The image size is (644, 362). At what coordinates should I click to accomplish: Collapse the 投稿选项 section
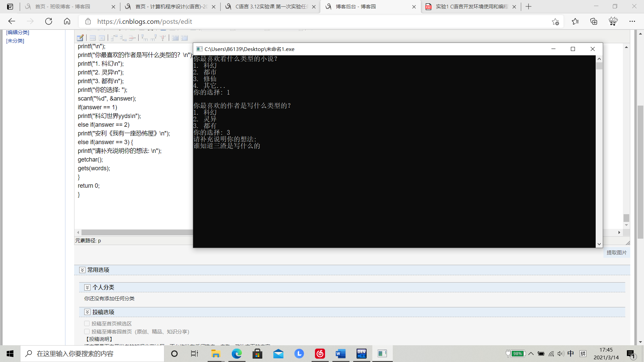coord(87,312)
